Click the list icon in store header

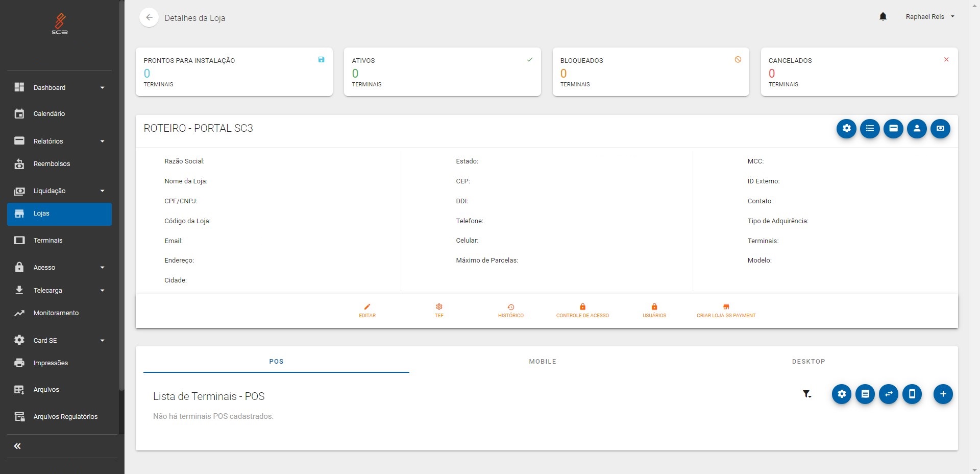[870, 128]
